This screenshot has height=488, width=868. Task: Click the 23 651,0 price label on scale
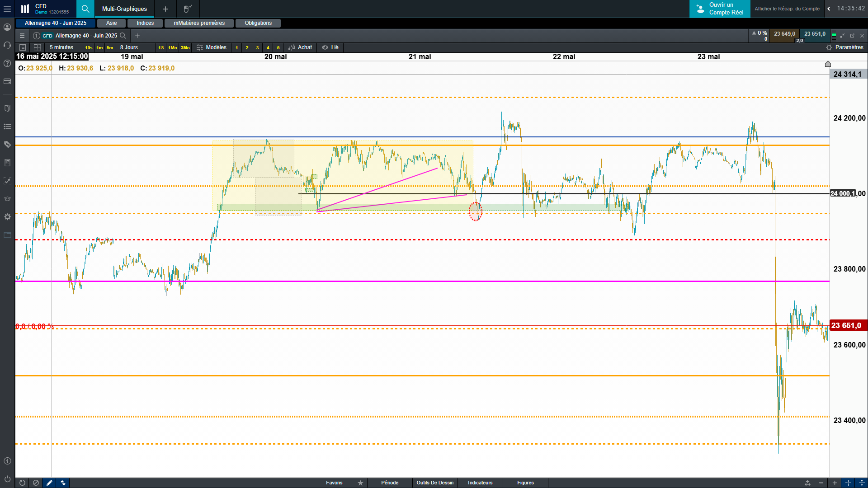[847, 325]
